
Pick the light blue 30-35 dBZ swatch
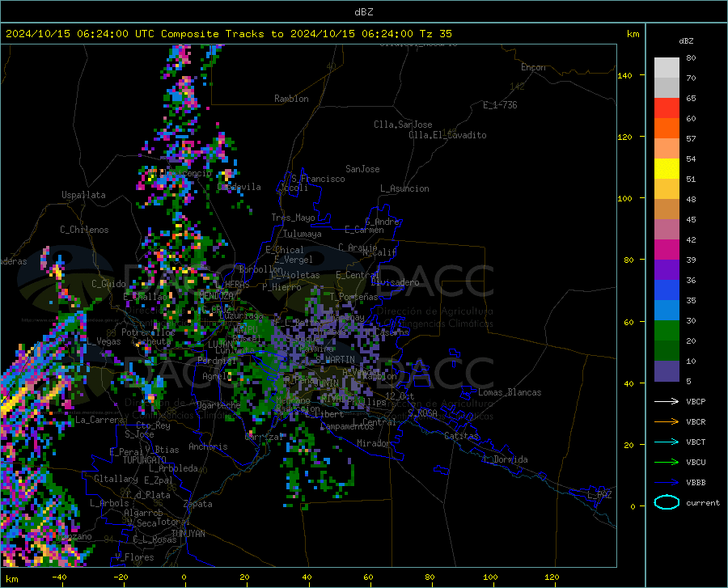pos(667,311)
